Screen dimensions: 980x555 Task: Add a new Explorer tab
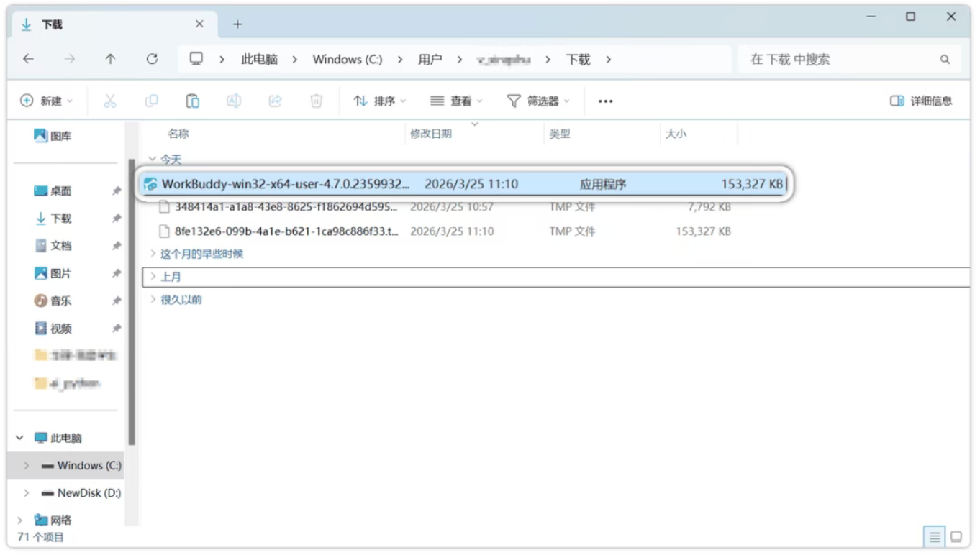click(237, 24)
